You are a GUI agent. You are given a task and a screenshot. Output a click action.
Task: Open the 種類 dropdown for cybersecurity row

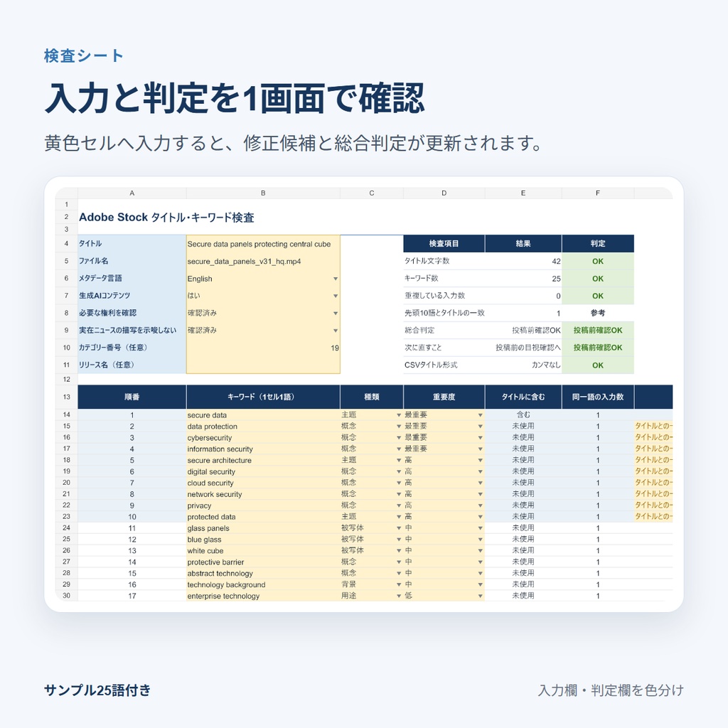[x=398, y=438]
